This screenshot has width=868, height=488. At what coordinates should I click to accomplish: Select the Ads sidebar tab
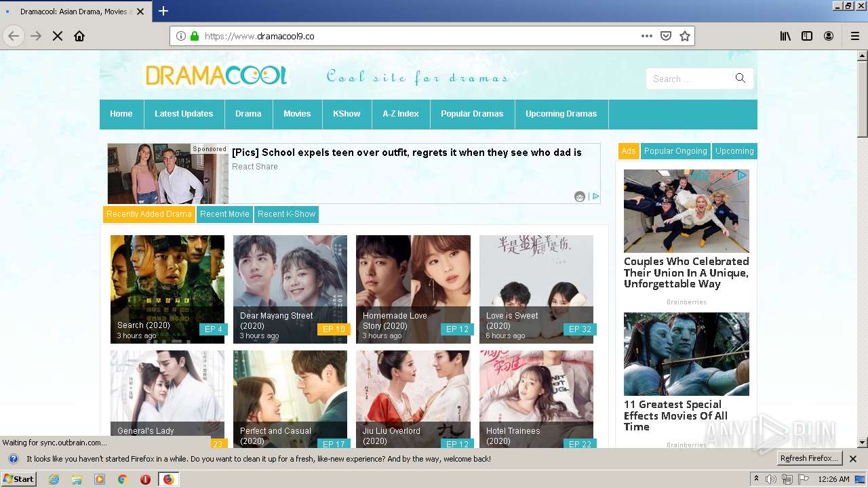tap(629, 151)
